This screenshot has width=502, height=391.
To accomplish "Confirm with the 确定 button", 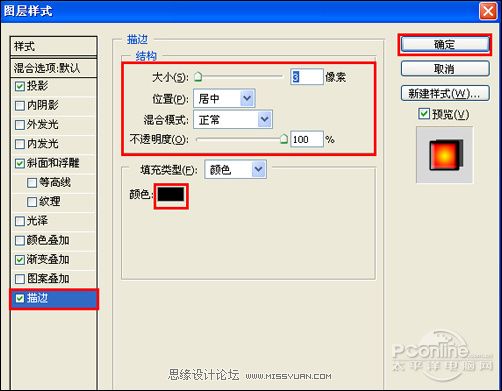I will [445, 44].
